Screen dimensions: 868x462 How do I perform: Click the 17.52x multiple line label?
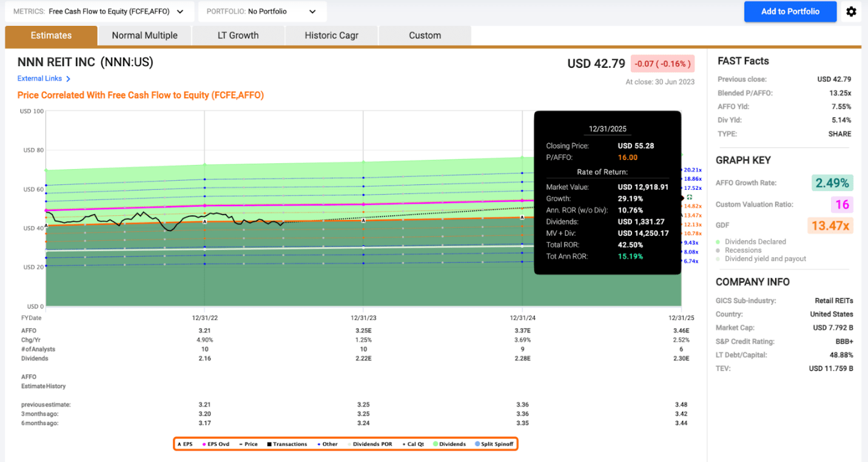pos(692,189)
